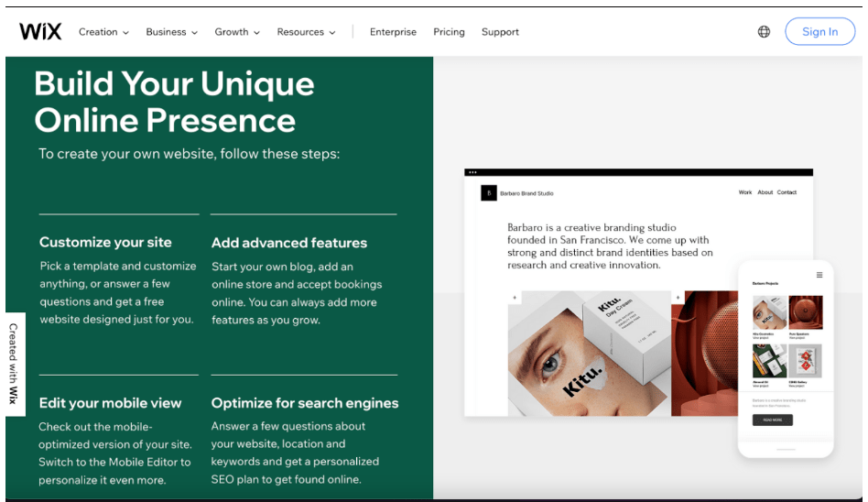Screen dimensions: 868x502
Task: Click the Barbaro Brand Studio title in preview
Action: tap(526, 193)
